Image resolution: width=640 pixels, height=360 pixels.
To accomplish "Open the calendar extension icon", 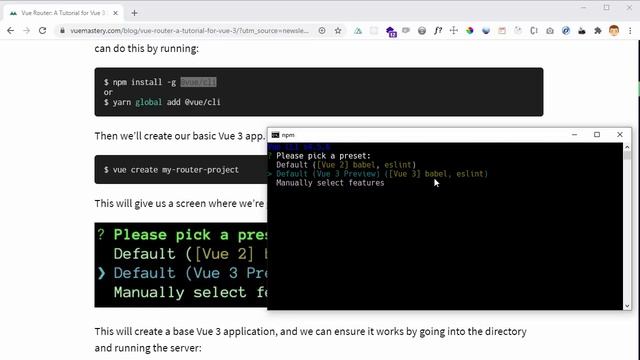I will [502, 31].
